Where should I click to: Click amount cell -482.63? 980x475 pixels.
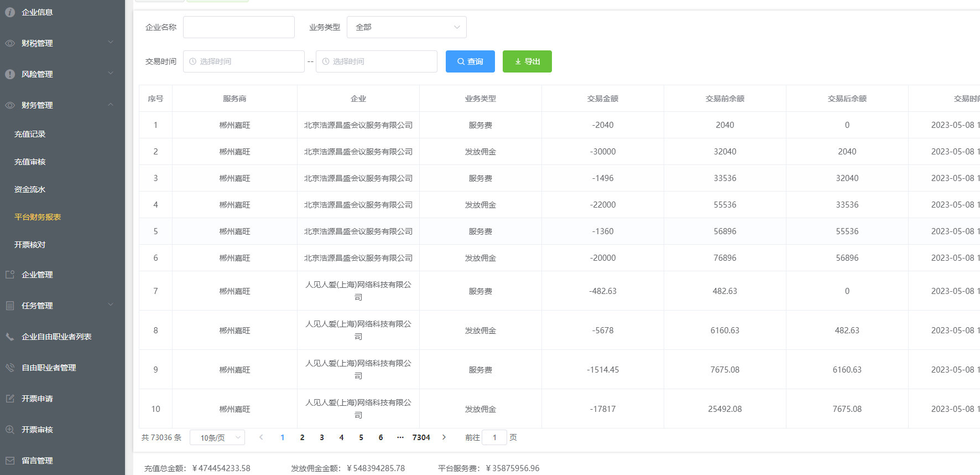(603, 291)
